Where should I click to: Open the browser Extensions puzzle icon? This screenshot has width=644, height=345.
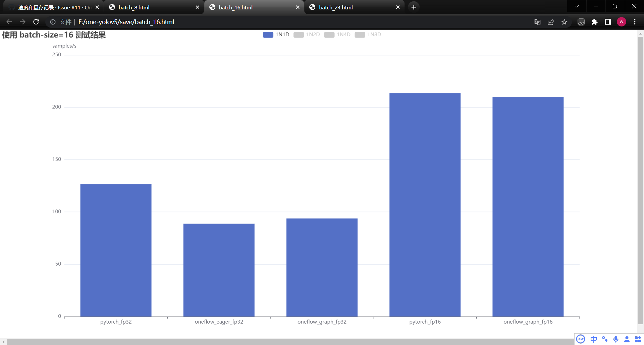[595, 22]
